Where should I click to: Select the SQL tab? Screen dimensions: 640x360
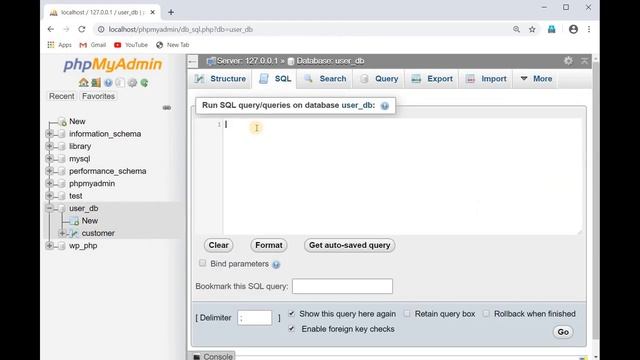tap(275, 79)
